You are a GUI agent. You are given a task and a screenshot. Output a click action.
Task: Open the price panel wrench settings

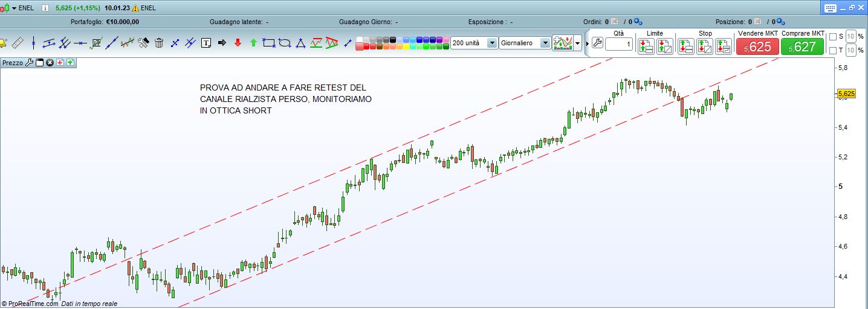(x=29, y=62)
